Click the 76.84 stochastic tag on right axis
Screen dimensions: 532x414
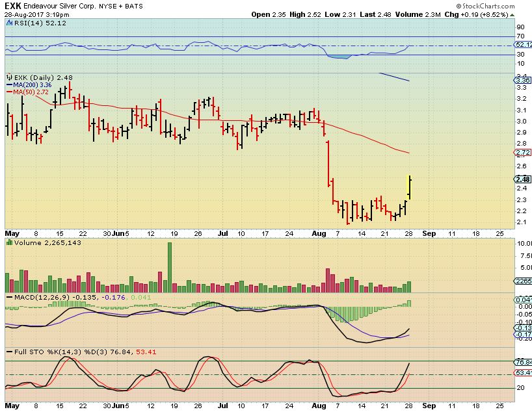[523, 363]
